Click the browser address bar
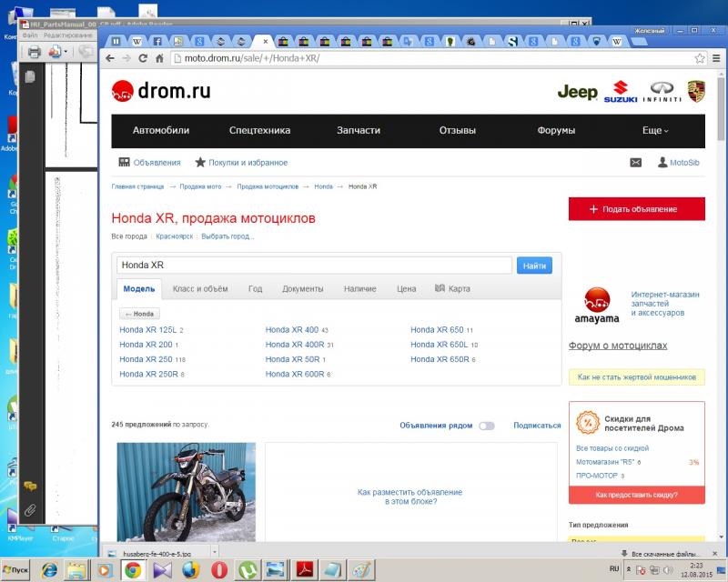The width and height of the screenshot is (728, 582). (x=433, y=58)
